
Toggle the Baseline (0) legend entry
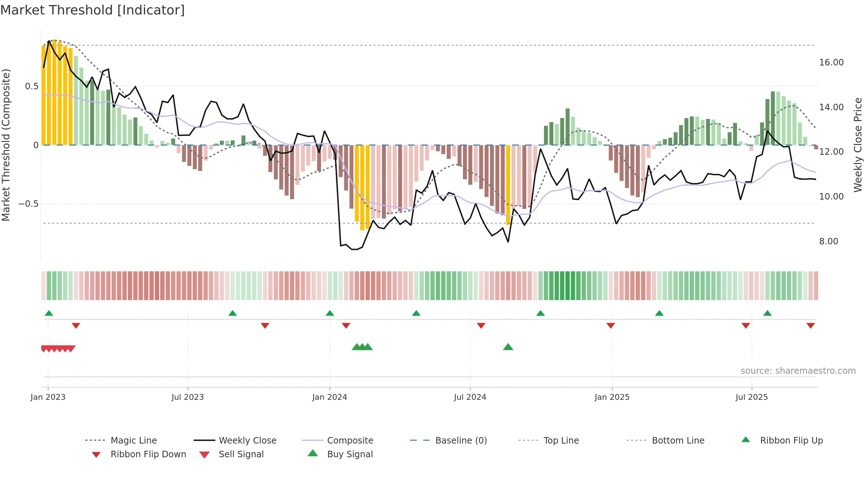[448, 440]
